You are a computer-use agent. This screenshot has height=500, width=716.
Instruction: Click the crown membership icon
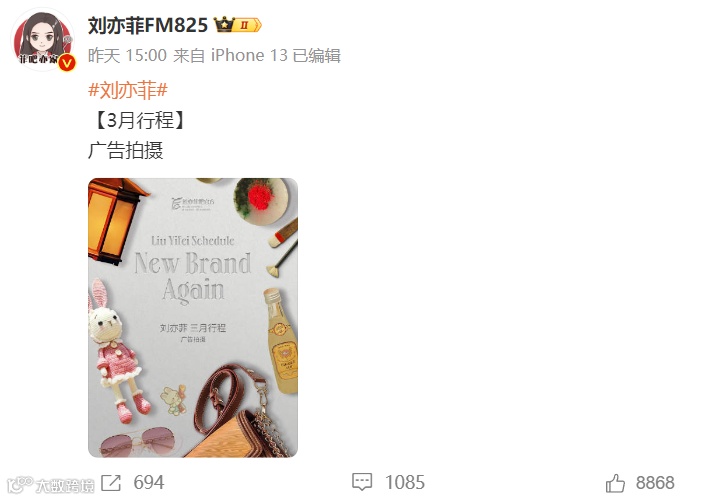point(224,24)
